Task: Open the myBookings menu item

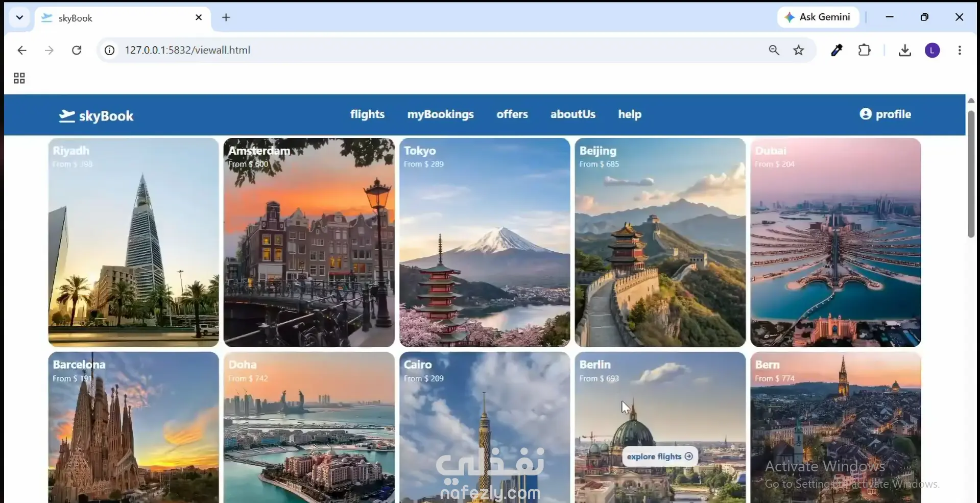Action: [440, 114]
